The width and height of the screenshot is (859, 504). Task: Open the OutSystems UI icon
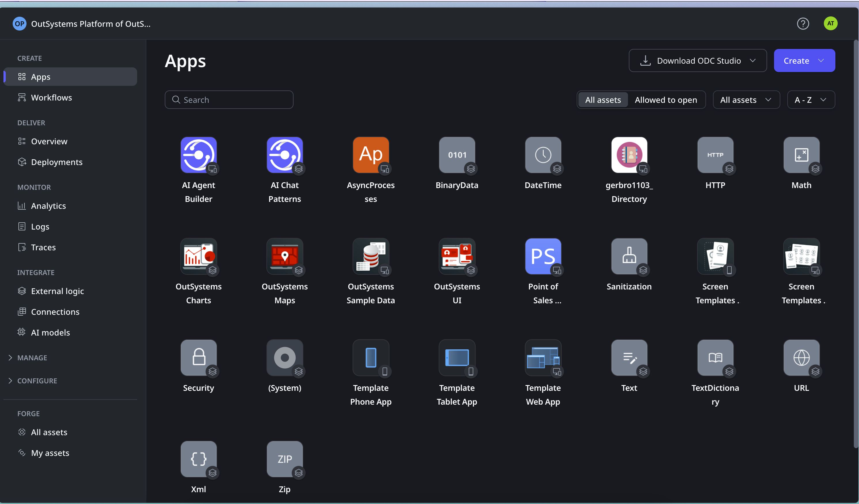tap(457, 256)
